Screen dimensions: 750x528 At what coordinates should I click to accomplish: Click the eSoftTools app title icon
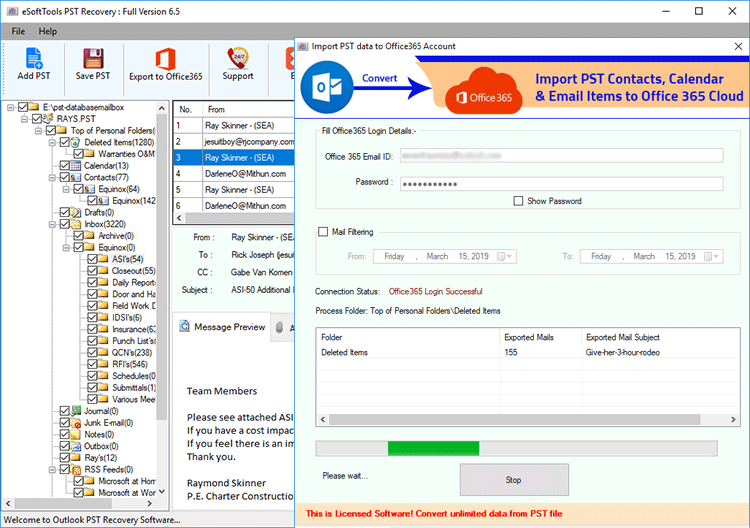tap(11, 11)
